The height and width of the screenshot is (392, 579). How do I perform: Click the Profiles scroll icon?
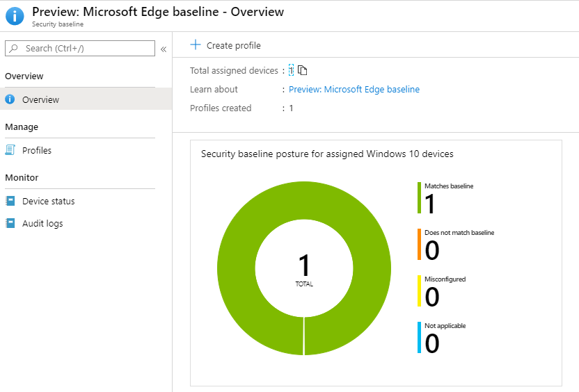tap(10, 149)
